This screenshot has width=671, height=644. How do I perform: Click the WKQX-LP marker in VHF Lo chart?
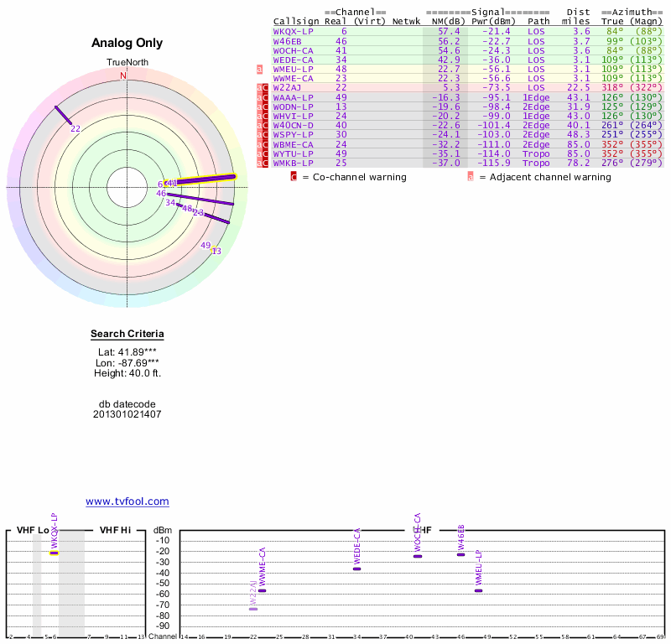tap(54, 553)
